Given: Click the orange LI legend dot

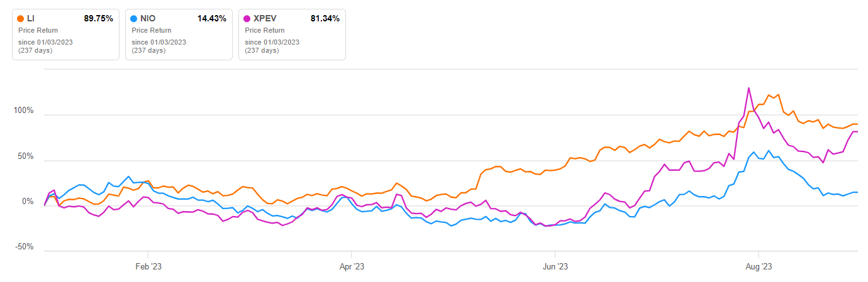Looking at the screenshot, I should [x=21, y=19].
